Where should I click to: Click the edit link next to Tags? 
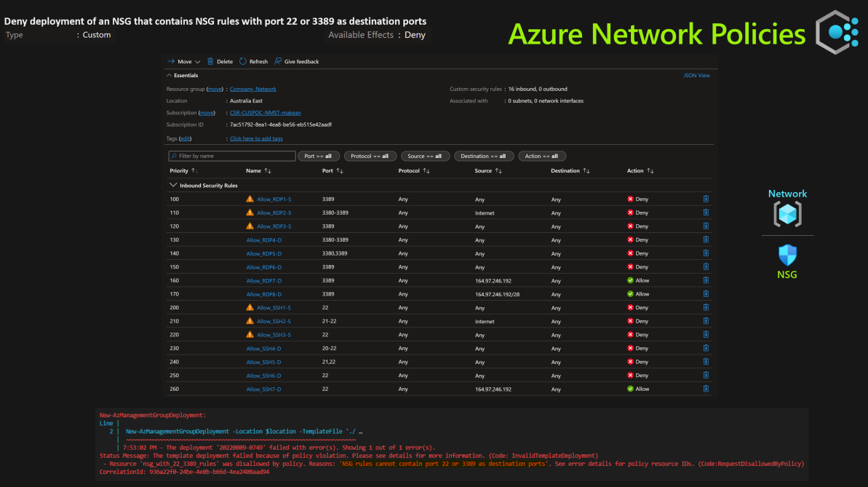click(185, 138)
